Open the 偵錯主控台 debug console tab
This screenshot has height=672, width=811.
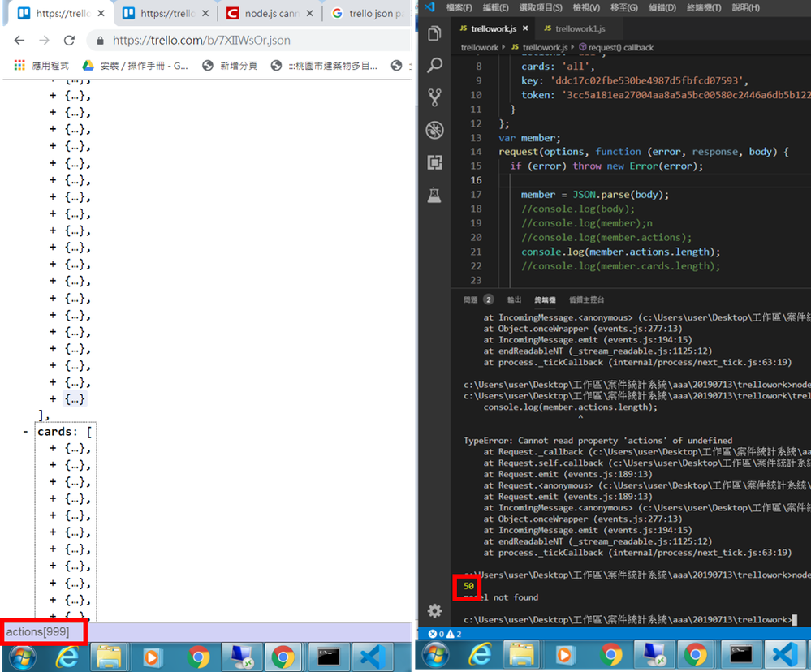586,299
